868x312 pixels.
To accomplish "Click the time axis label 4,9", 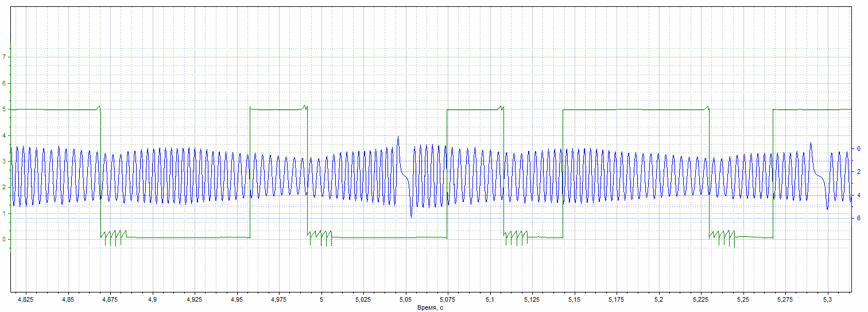I will point(152,299).
